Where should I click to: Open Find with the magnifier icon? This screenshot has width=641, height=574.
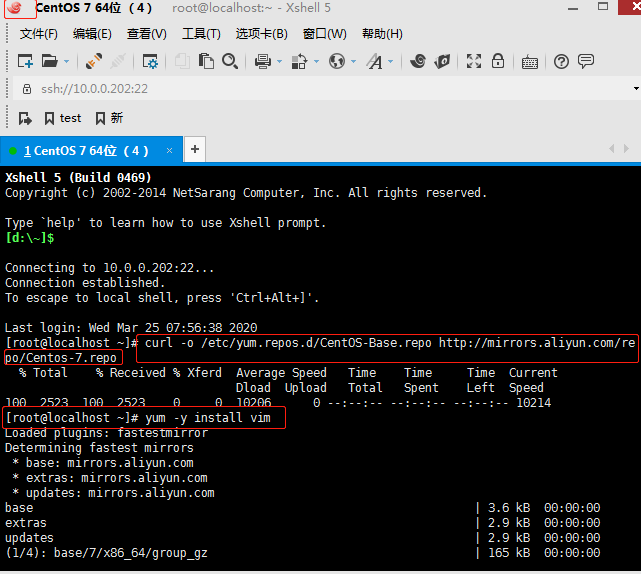[x=230, y=61]
